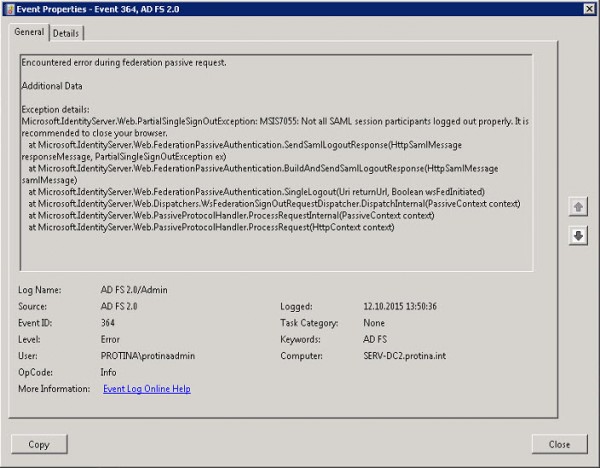Click the ProcessRequest(HttpContext context) line
This screenshot has width=600, height=468.
pyautogui.click(x=211, y=227)
